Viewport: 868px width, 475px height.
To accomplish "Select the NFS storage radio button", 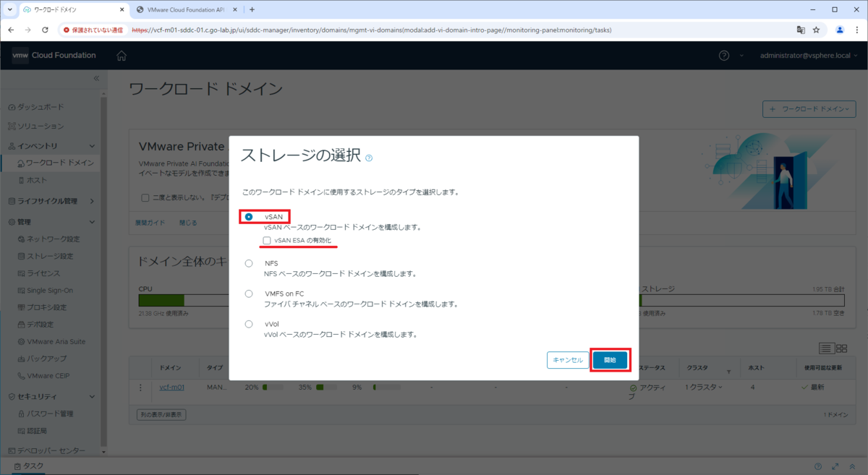I will 249,263.
